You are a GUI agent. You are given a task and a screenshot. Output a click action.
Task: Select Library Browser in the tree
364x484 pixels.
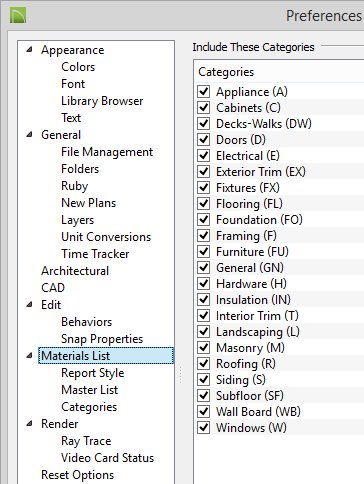(102, 101)
